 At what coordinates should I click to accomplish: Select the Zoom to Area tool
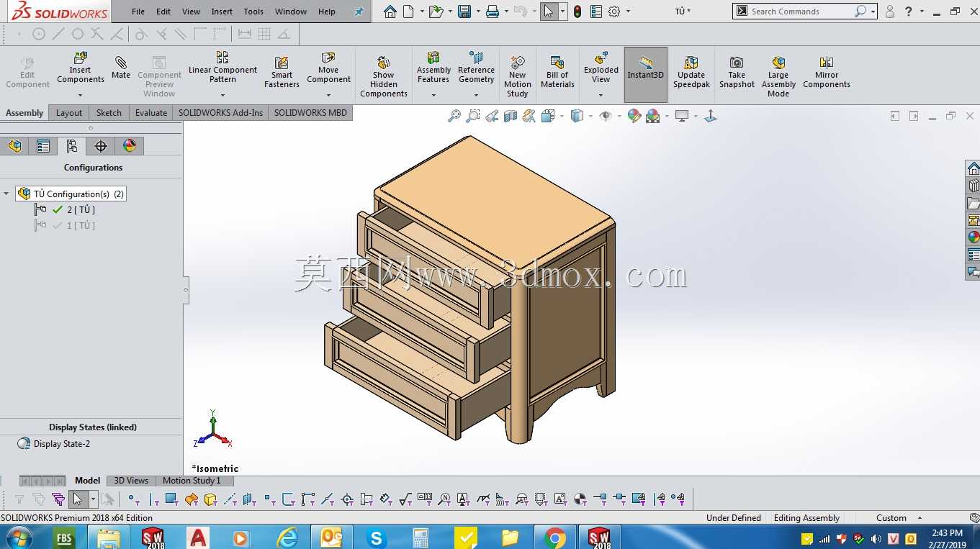473,116
